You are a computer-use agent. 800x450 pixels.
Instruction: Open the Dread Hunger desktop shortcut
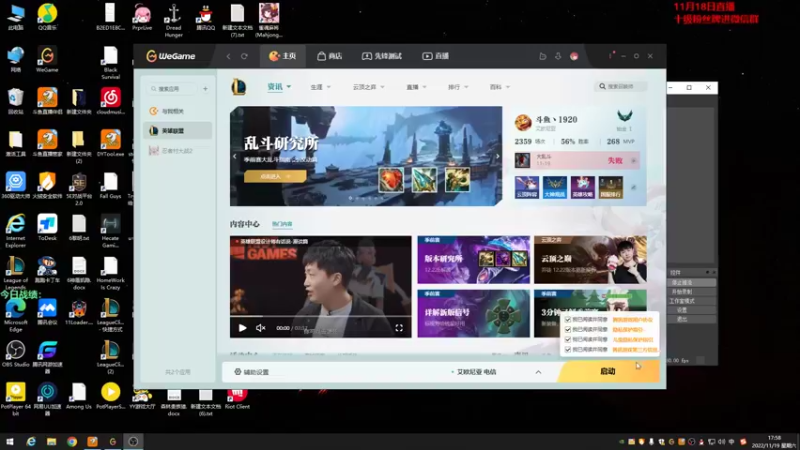pos(173,20)
